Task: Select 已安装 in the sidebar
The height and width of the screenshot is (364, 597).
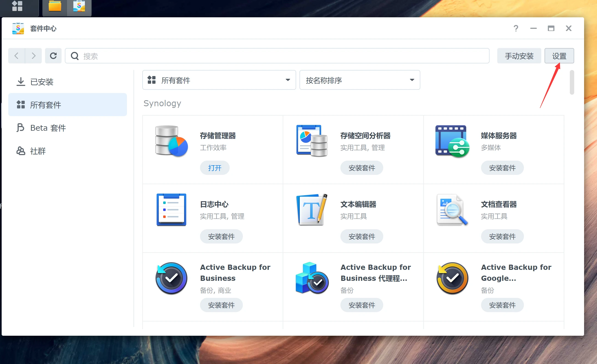Action: (68, 82)
